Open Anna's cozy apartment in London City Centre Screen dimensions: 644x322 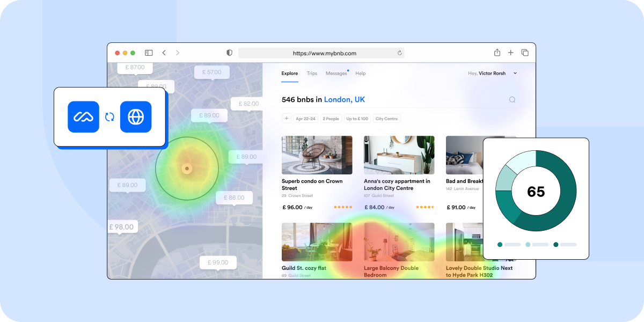(x=397, y=185)
